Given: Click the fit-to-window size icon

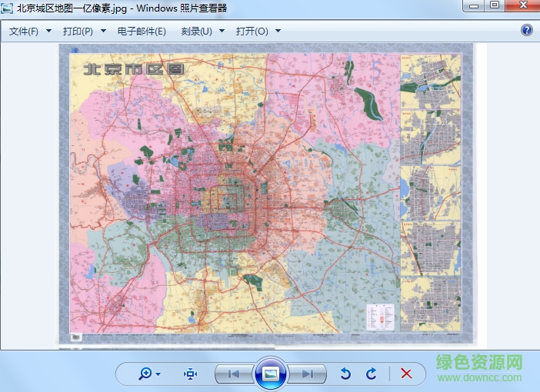Looking at the screenshot, I should click(x=191, y=374).
